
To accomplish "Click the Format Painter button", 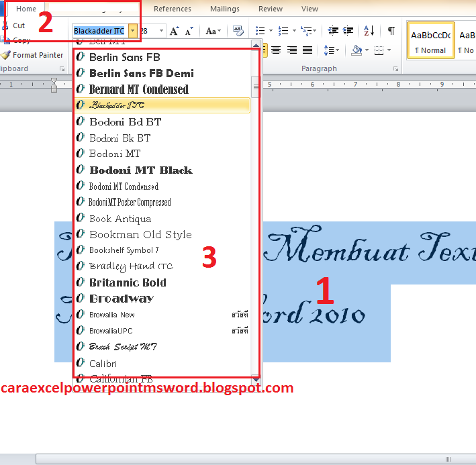I will click(x=32, y=55).
